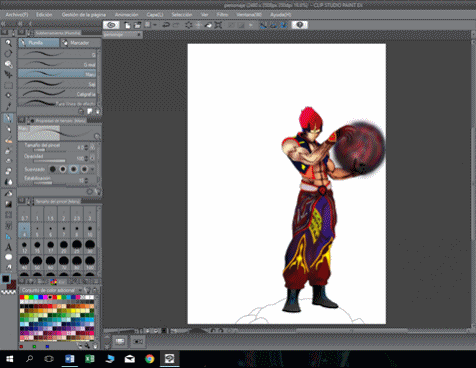Select the second Suavizado option
The image size is (476, 368).
pos(63,169)
